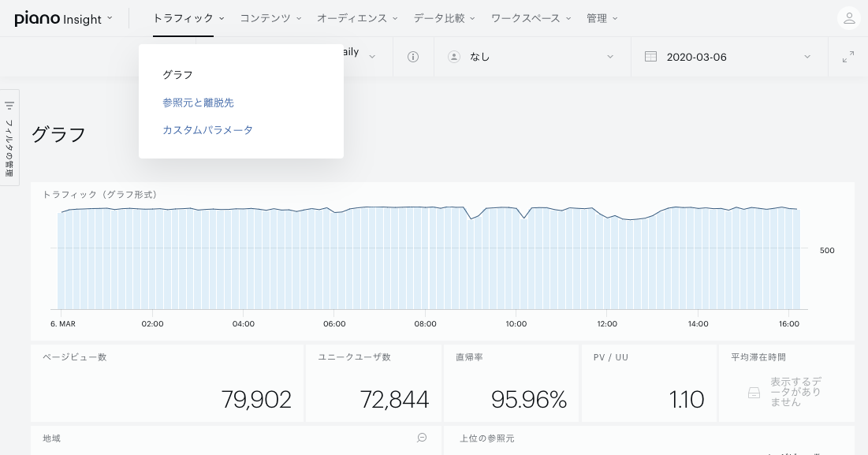This screenshot has height=455, width=868.
Task: Open フィルタの管理 side panel tab
Action: coord(9,138)
